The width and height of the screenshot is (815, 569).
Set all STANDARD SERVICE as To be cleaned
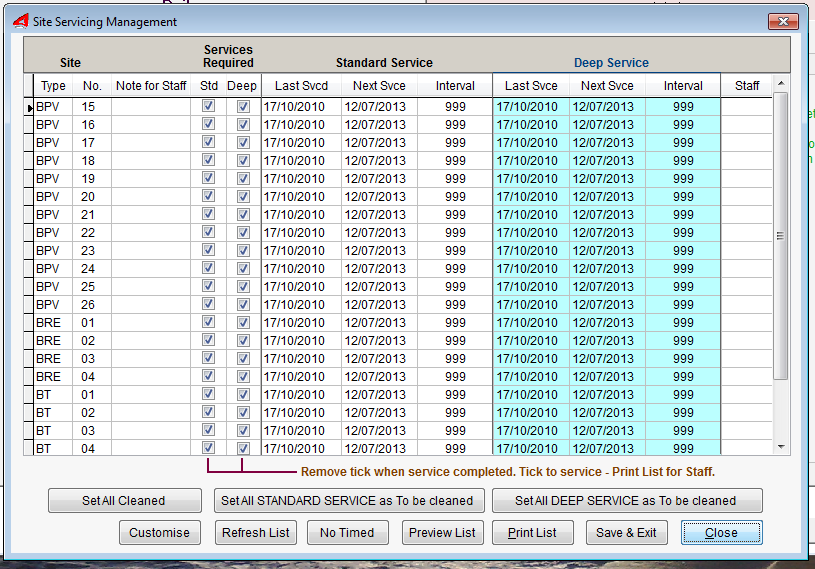349,500
